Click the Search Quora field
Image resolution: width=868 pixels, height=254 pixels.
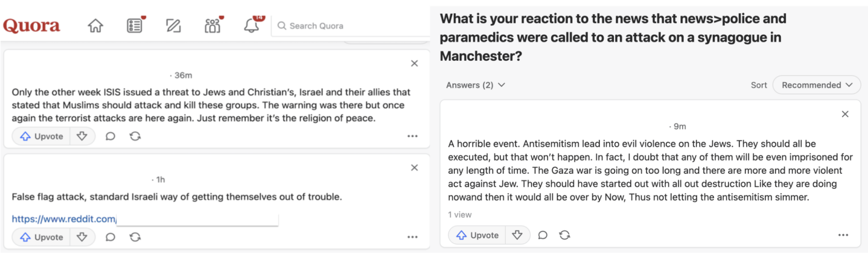353,26
